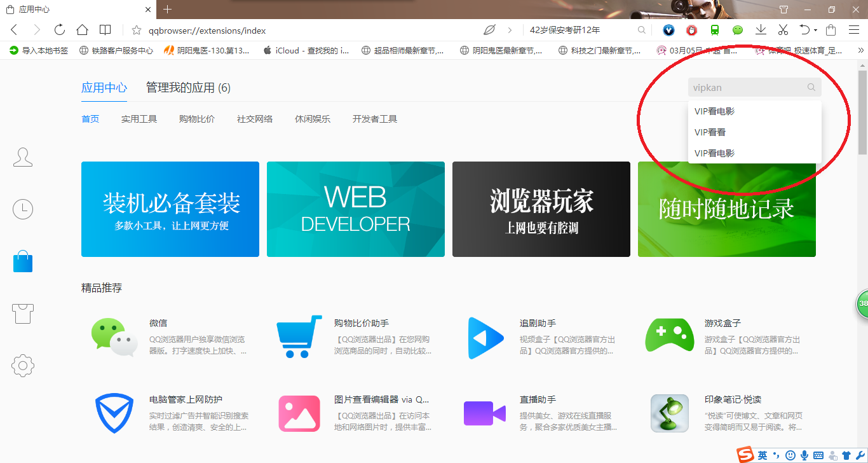Open the history clock sidebar icon
Image resolution: width=868 pixels, height=463 pixels.
pos(23,209)
